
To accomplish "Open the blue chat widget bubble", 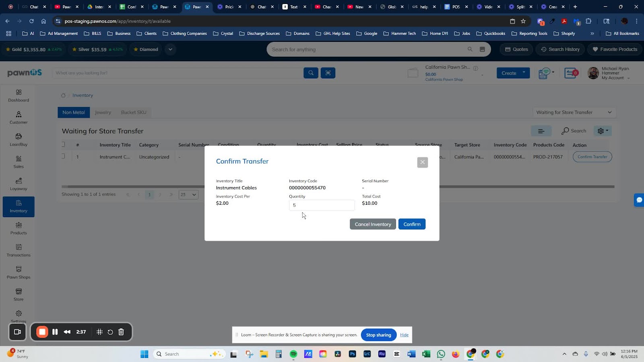I will 639,200.
